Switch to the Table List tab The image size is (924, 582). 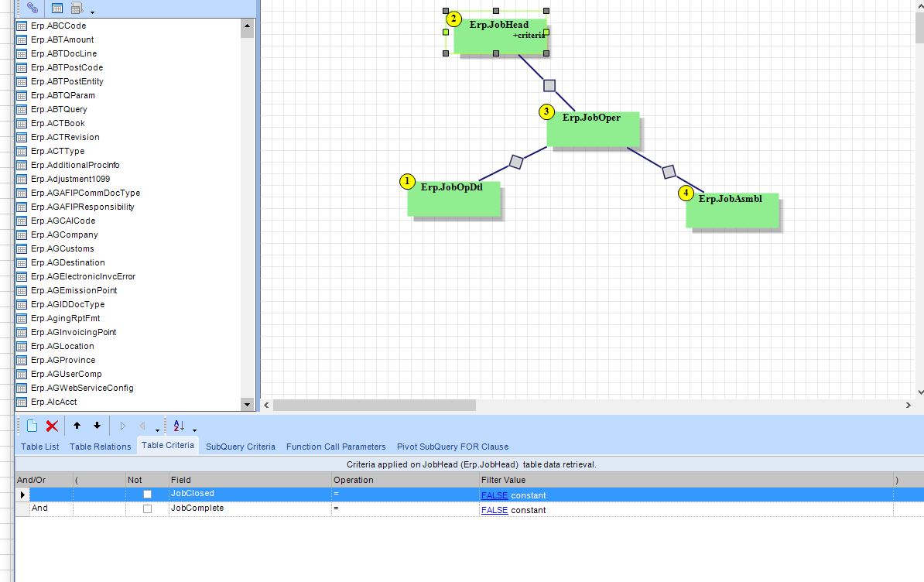click(40, 447)
